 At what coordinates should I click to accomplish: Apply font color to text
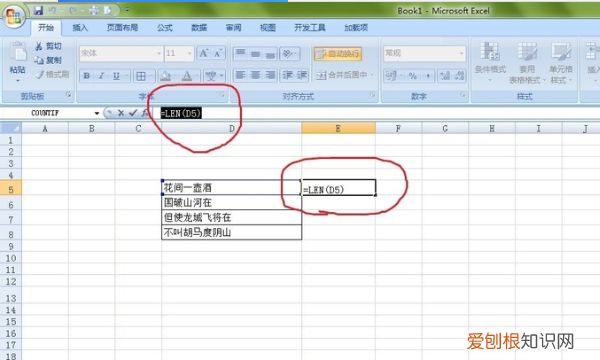point(187,76)
